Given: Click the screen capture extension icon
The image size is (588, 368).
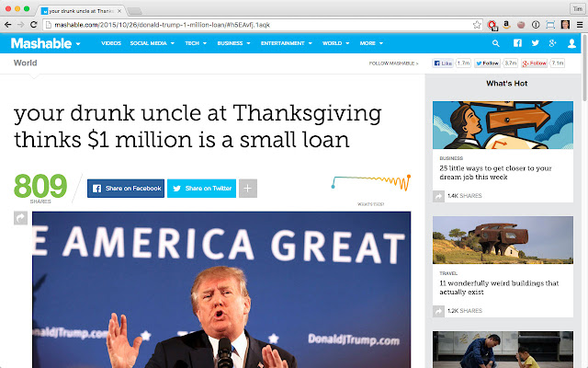Looking at the screenshot, I should [550, 25].
